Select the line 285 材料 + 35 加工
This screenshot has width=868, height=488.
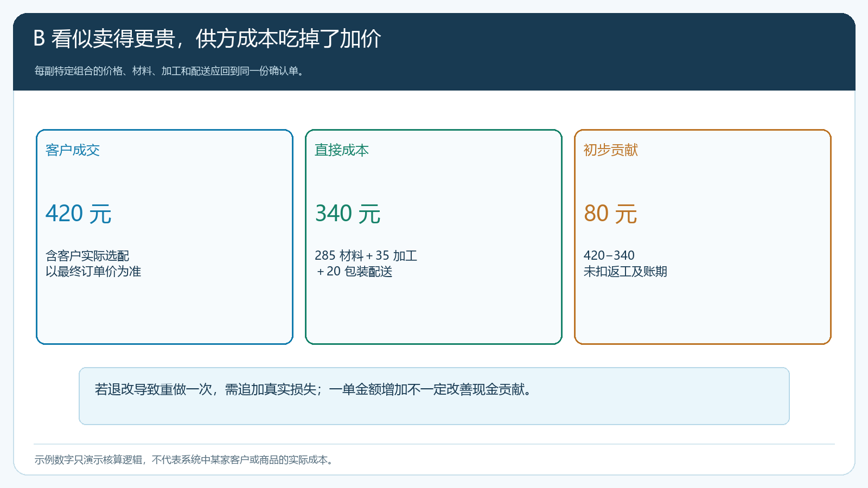click(x=366, y=255)
